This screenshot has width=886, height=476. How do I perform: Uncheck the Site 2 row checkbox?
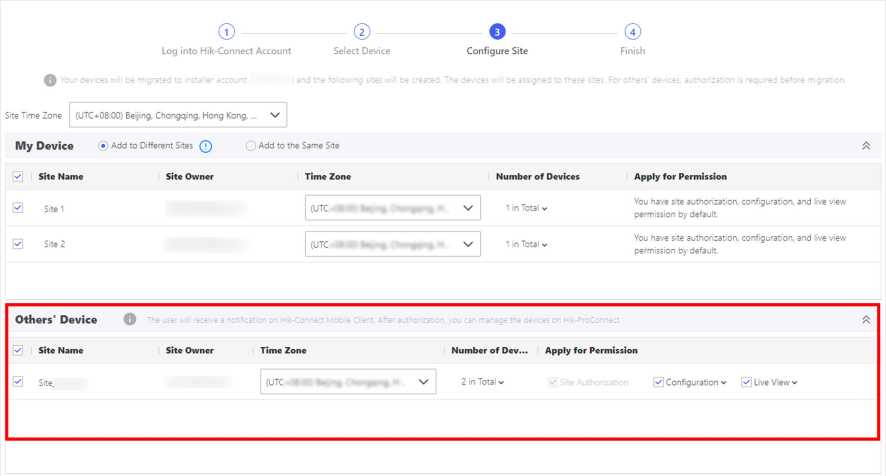pyautogui.click(x=18, y=243)
